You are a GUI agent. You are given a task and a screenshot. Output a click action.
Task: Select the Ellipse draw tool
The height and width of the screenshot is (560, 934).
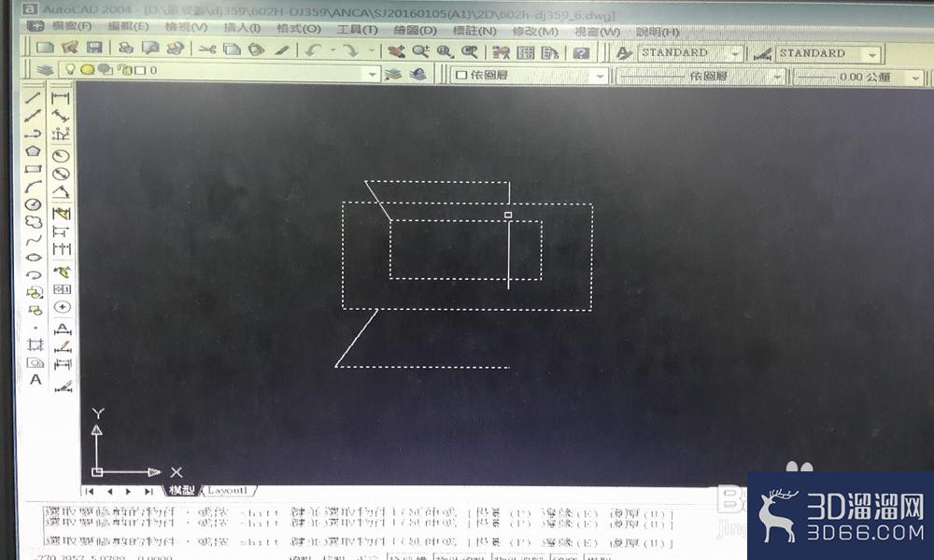tap(34, 257)
